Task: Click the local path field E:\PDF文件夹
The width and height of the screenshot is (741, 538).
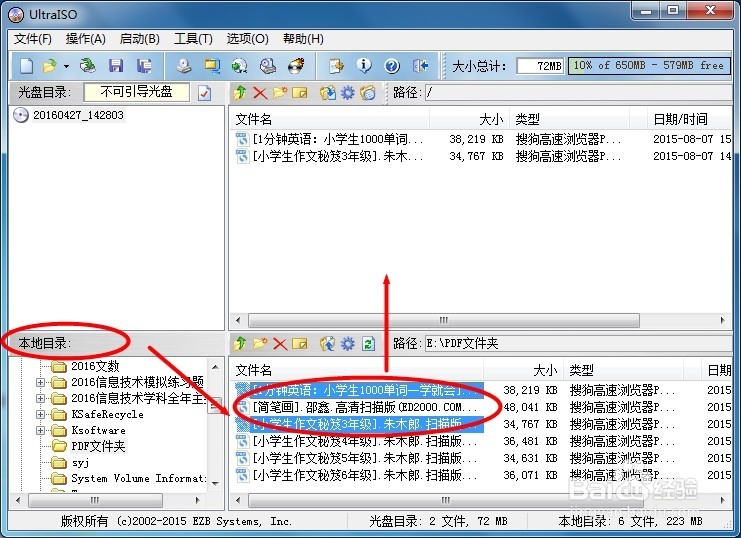Action: [578, 343]
